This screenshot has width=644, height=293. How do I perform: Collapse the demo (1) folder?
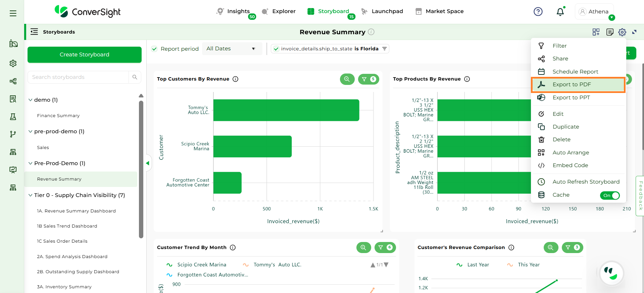click(x=31, y=100)
